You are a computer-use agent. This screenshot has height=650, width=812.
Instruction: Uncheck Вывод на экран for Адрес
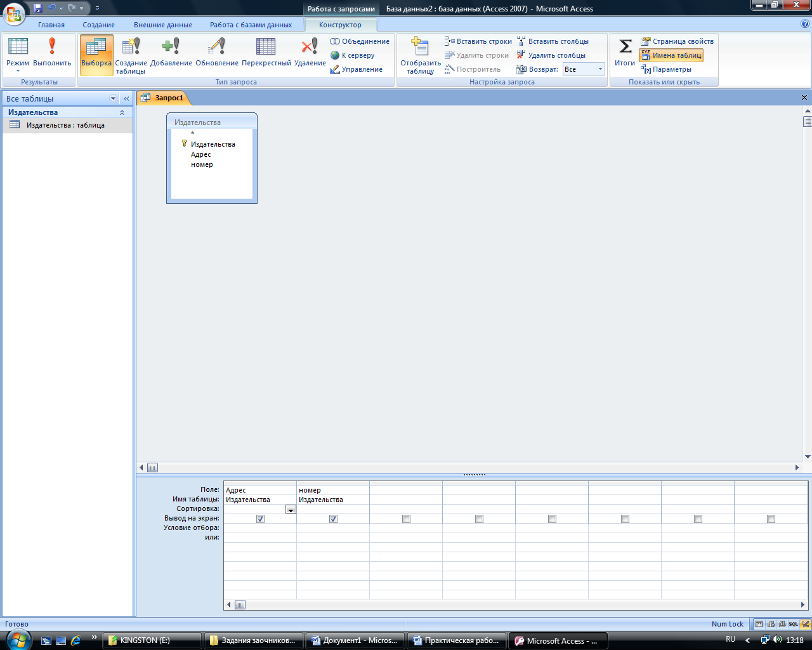tap(260, 519)
